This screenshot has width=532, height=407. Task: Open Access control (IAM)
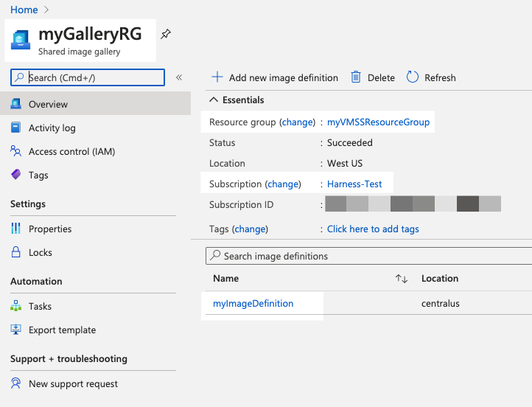point(72,151)
